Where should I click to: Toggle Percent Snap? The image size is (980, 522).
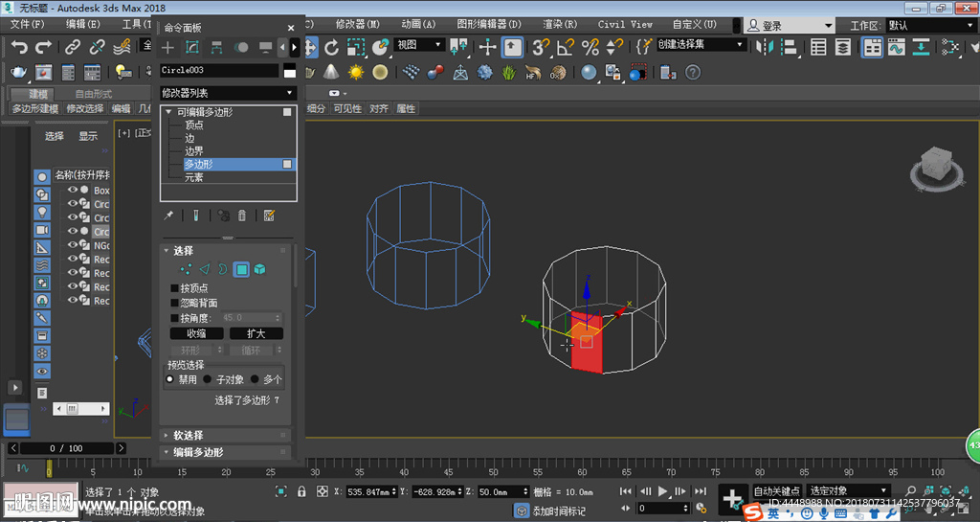(590, 48)
